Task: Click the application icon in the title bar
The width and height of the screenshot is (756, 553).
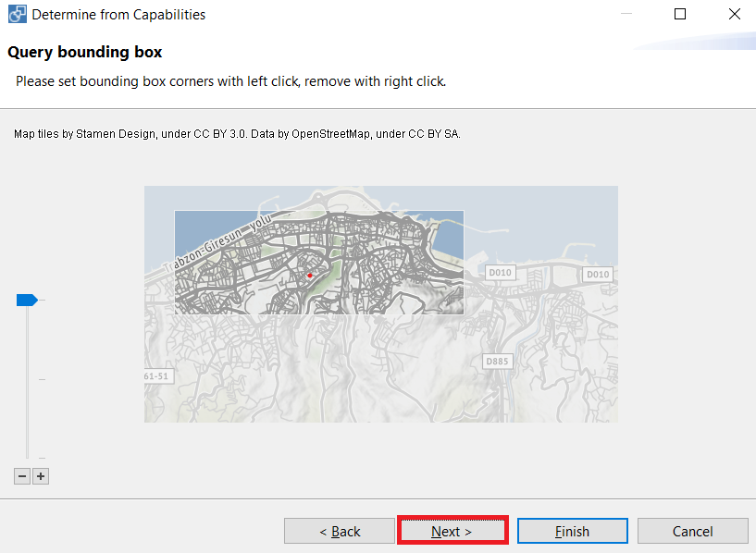Action: click(x=18, y=15)
